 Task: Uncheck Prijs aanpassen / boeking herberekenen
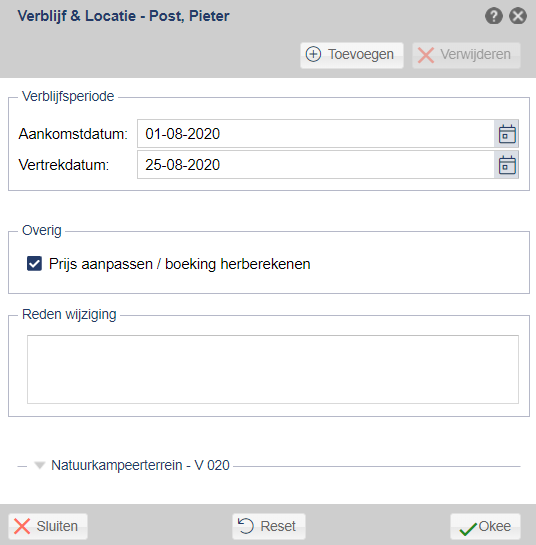click(x=34, y=263)
